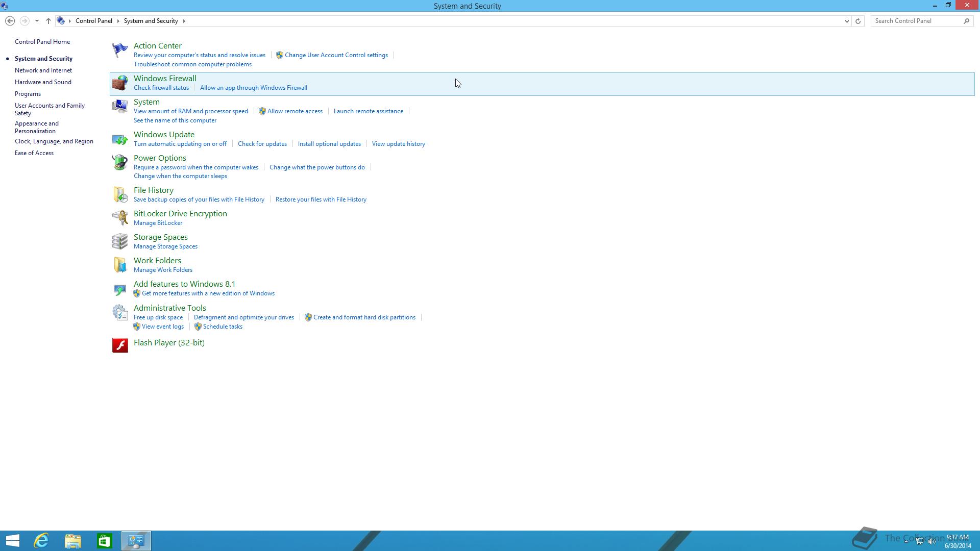Go up one level with the Up arrow
Screen dimensions: 980x551
point(48,21)
